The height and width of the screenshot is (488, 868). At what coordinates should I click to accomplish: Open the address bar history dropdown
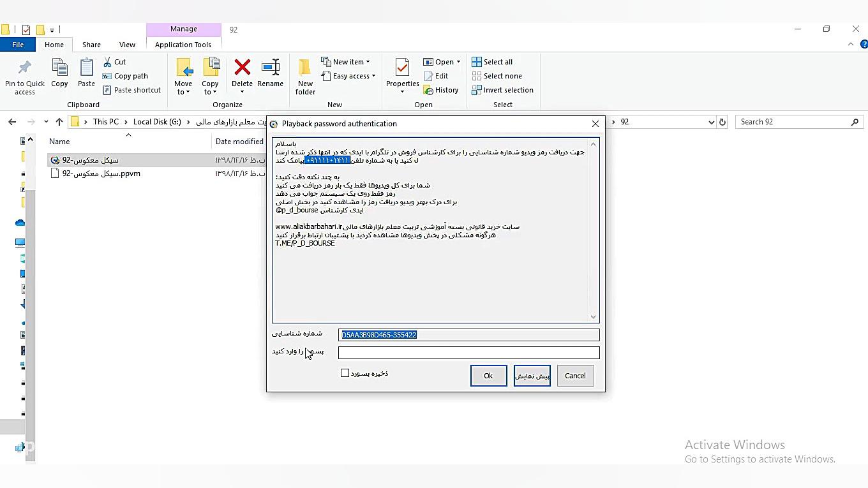point(711,122)
